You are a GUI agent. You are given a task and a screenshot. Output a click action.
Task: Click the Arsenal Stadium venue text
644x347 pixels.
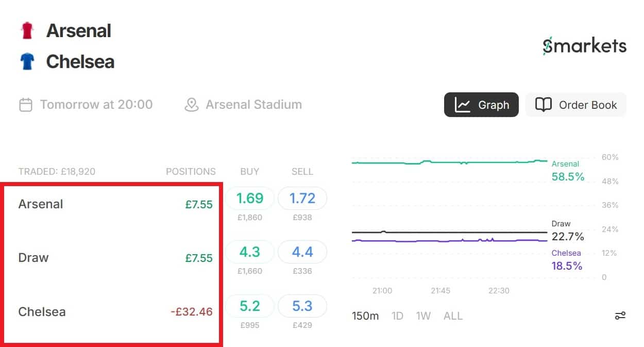pos(253,105)
